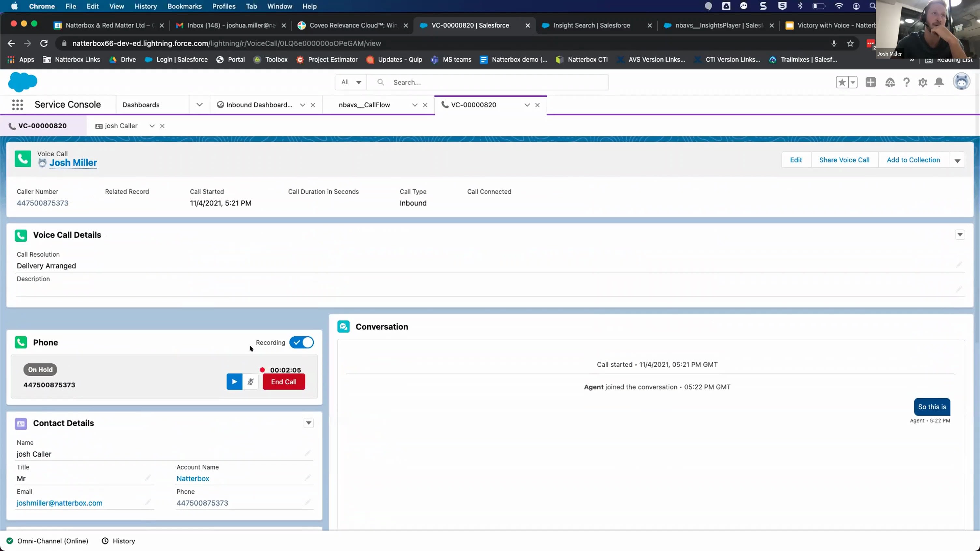Show more actions next to Add to Collection
The width and height of the screenshot is (980, 551).
pos(958,161)
